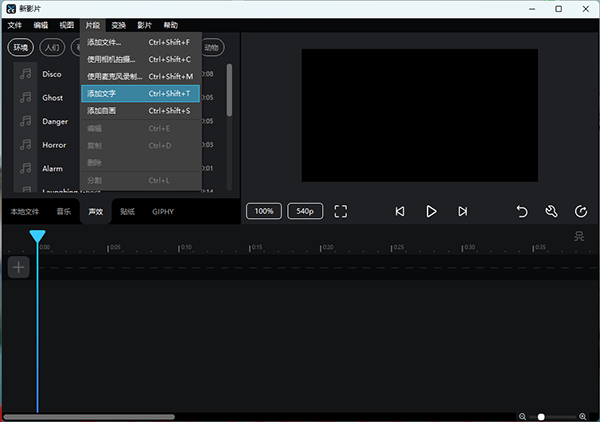600x422 pixels.
Task: Close the open 片段 menu
Action: [93, 25]
